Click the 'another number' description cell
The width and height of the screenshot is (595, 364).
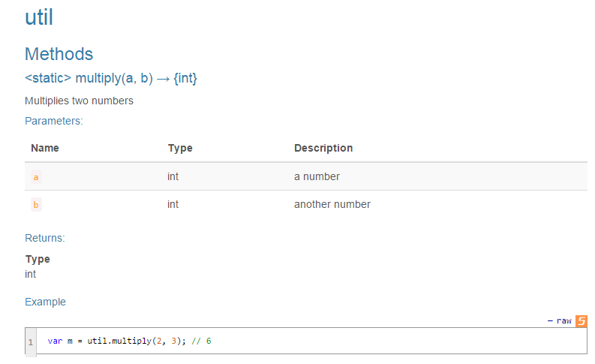(332, 204)
